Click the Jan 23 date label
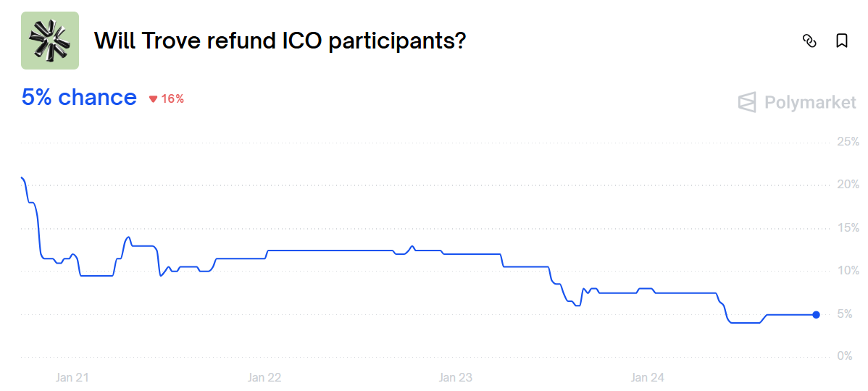Screen dimensions: 868x391 click(456, 377)
